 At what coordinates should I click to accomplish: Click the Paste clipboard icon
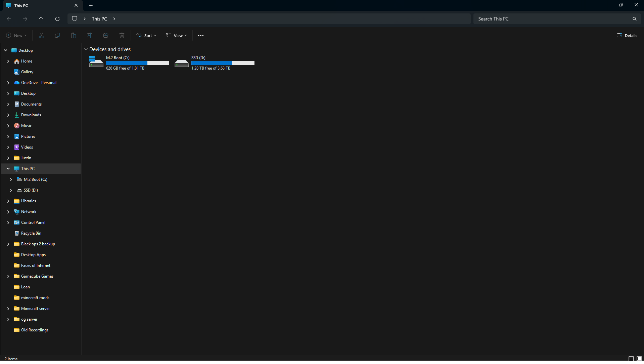(74, 35)
